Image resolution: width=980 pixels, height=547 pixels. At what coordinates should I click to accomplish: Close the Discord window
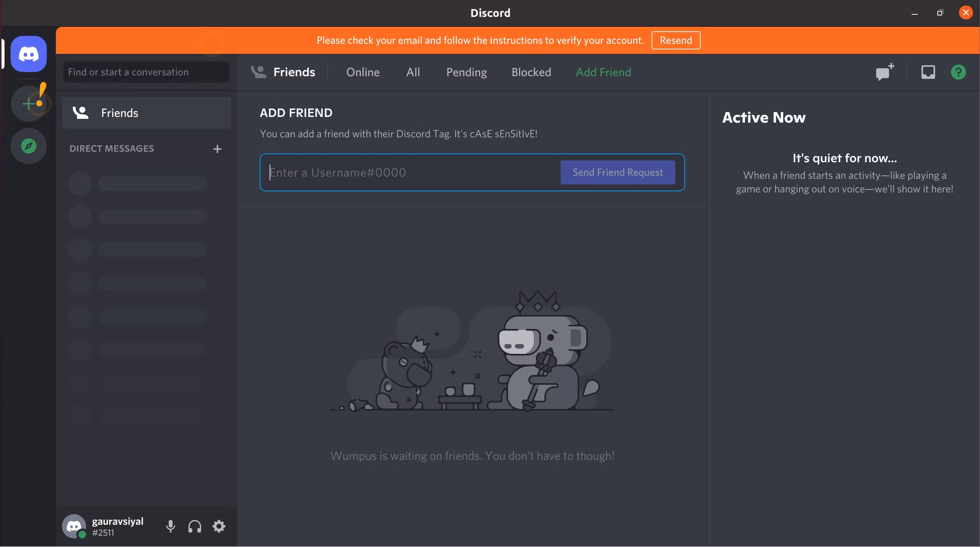pyautogui.click(x=966, y=12)
